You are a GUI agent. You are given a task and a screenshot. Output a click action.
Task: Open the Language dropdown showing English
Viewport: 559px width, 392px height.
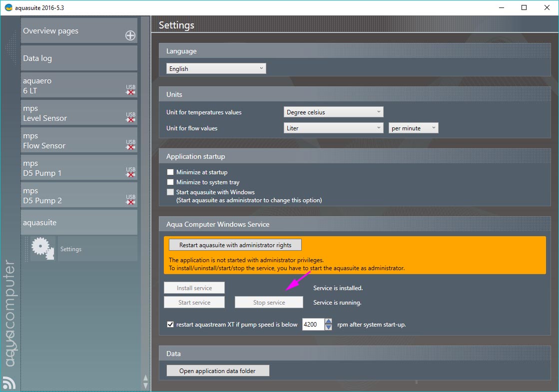pyautogui.click(x=216, y=69)
